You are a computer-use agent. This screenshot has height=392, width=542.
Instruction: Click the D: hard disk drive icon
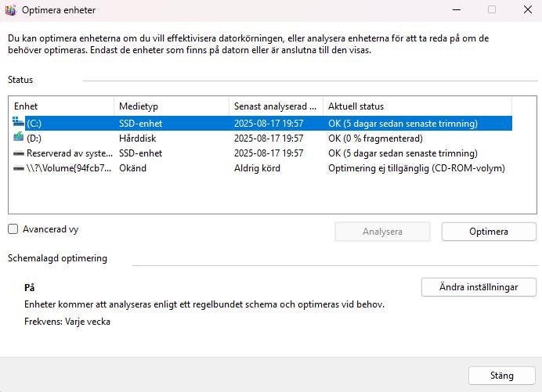click(19, 138)
